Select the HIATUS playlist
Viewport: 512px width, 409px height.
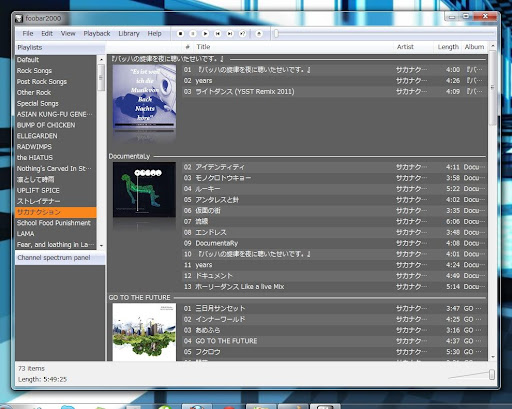pyautogui.click(x=56, y=158)
